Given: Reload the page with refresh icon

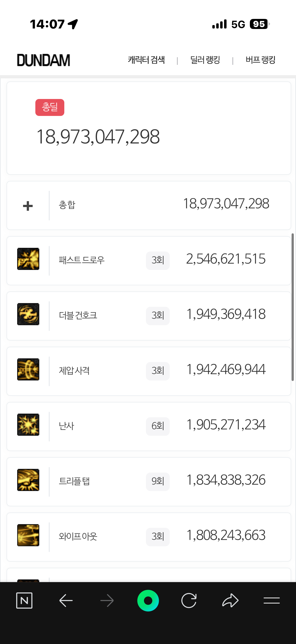Looking at the screenshot, I should (x=189, y=600).
